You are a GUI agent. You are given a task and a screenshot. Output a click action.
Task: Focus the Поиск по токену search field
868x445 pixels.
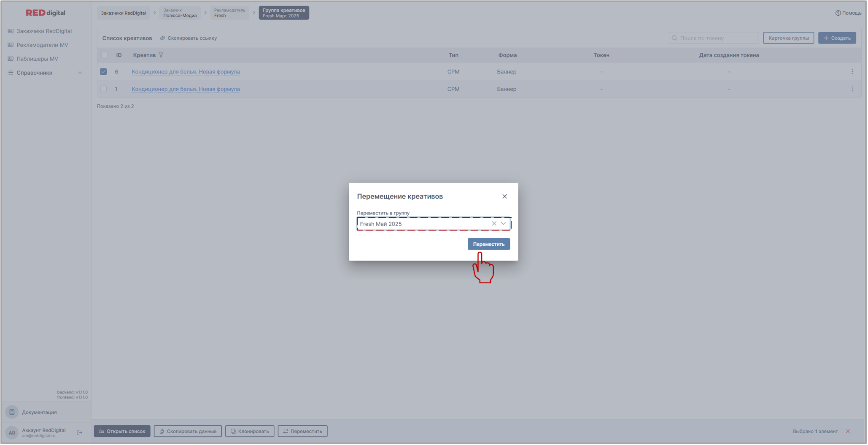point(717,38)
